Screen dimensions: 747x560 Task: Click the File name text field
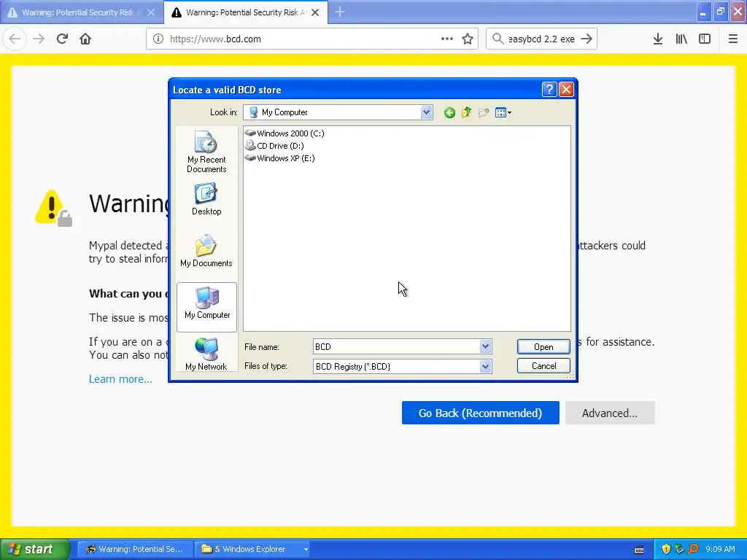(396, 346)
